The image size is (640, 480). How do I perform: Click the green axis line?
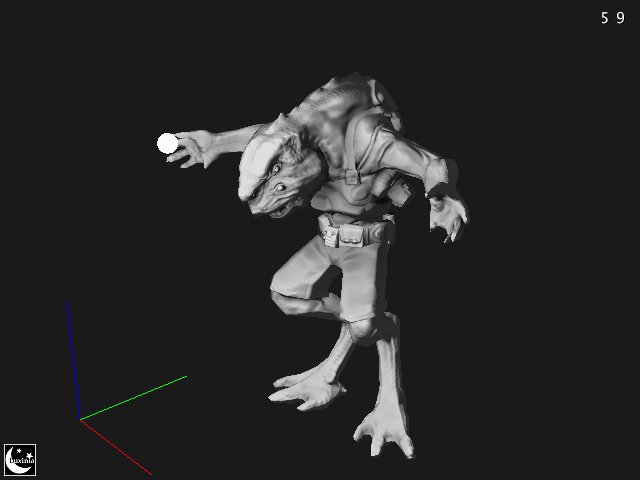[135, 397]
